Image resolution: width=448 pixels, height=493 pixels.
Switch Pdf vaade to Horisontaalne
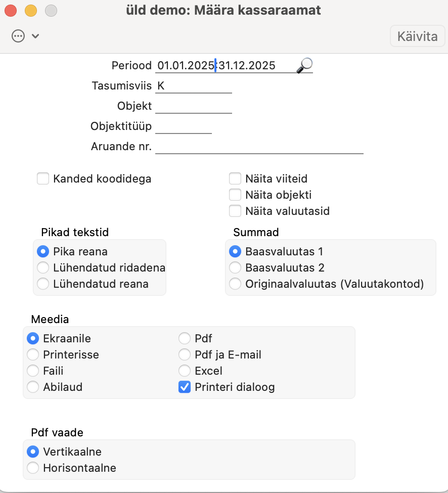33,468
